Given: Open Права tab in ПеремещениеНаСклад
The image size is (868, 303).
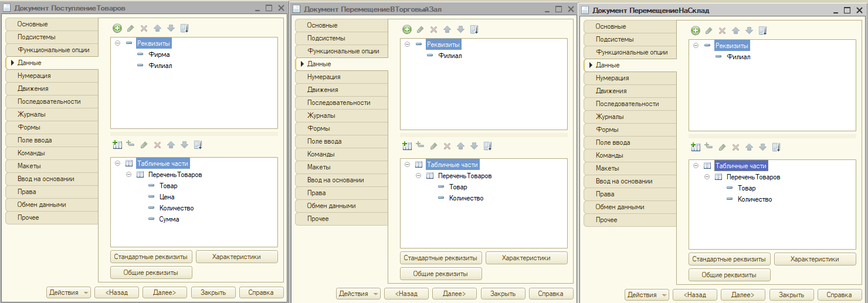Looking at the screenshot, I should pyautogui.click(x=630, y=194).
